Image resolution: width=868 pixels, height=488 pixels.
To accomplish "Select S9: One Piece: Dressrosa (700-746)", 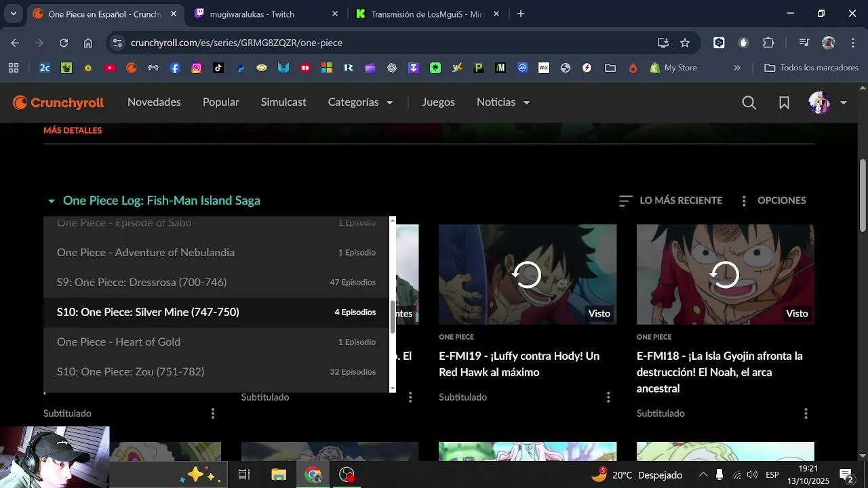I will [216, 282].
